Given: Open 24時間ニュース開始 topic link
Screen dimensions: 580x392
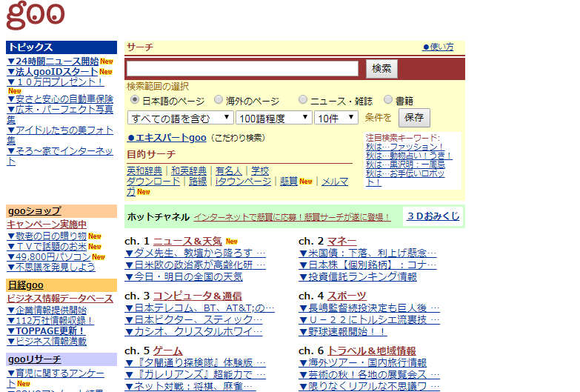Looking at the screenshot, I should [x=53, y=61].
